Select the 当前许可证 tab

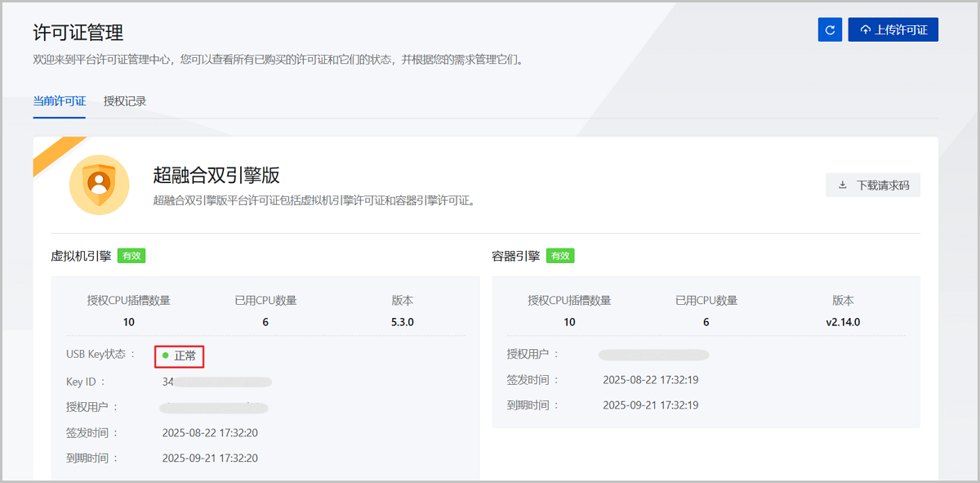point(59,101)
